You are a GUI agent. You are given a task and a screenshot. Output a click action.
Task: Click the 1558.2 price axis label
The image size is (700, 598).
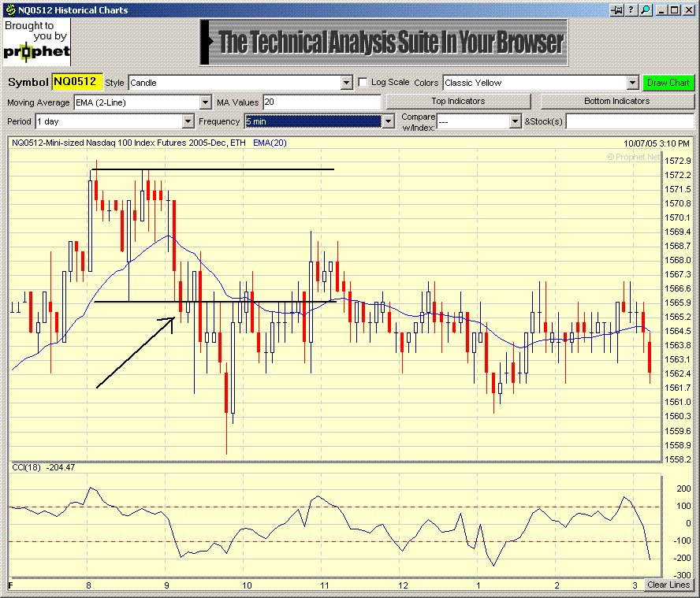coord(677,459)
